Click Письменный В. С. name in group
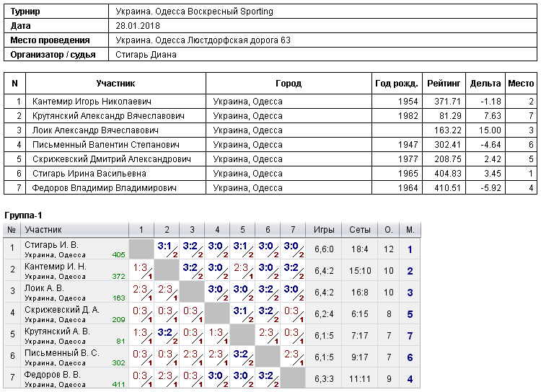This screenshot has height=392, width=541. [62, 353]
